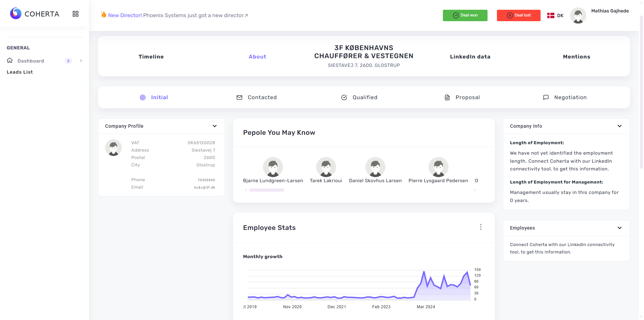The height and width of the screenshot is (320, 644).
Task: Click the Coherta logo icon
Action: 16,13
